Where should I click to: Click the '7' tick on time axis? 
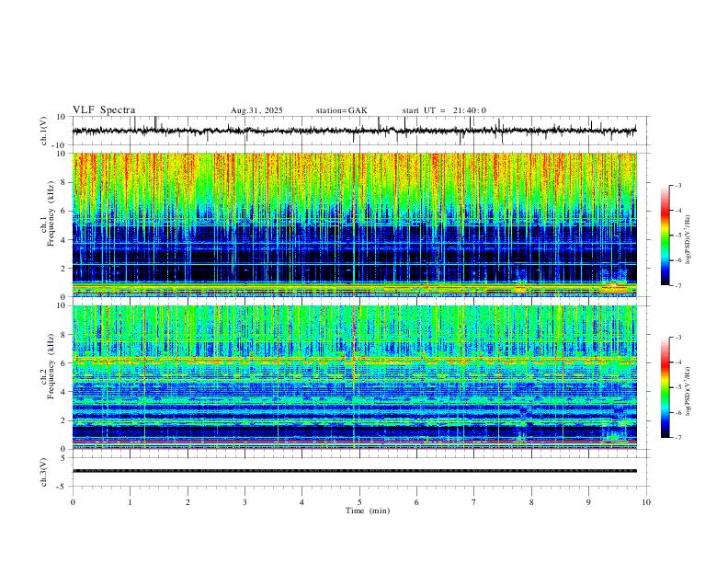474,502
